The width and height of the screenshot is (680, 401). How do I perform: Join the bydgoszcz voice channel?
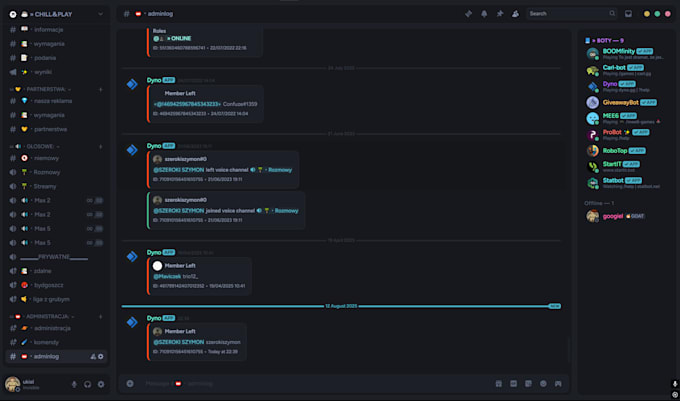[x=56, y=285]
